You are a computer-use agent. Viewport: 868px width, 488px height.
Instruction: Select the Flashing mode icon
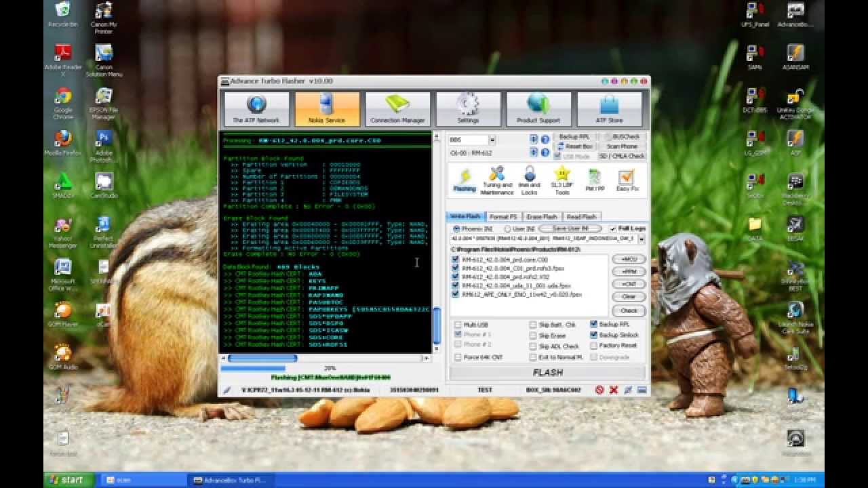pyautogui.click(x=465, y=180)
